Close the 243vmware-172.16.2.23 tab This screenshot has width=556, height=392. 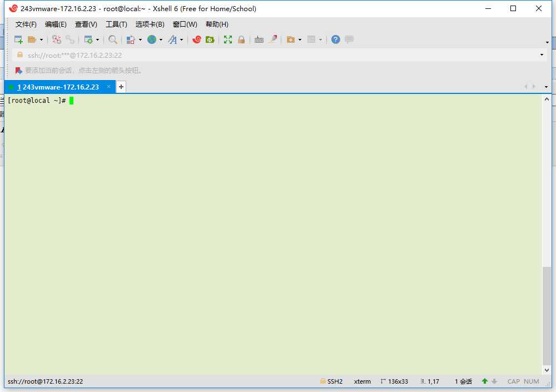click(108, 87)
